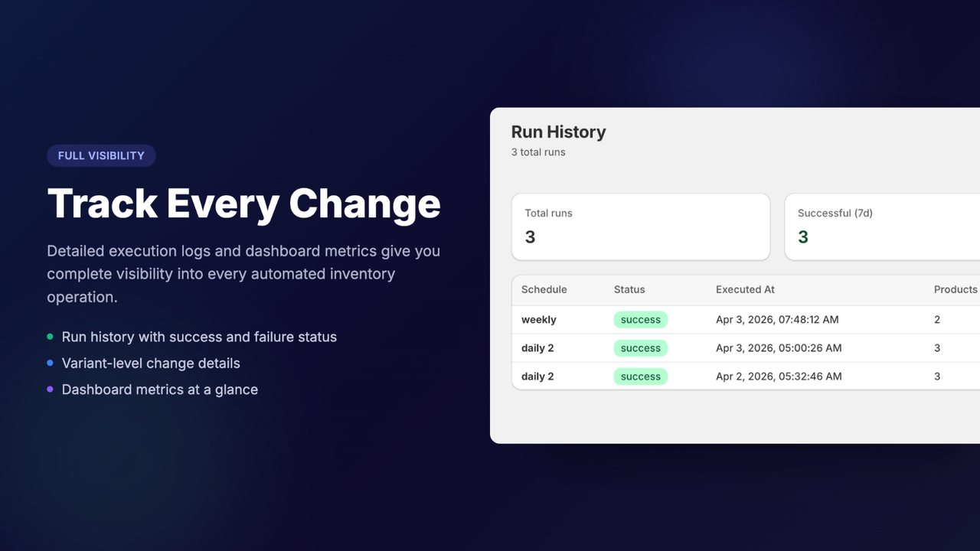
Task: Click the purple bullet beside Dashboard metrics
Action: tap(50, 389)
